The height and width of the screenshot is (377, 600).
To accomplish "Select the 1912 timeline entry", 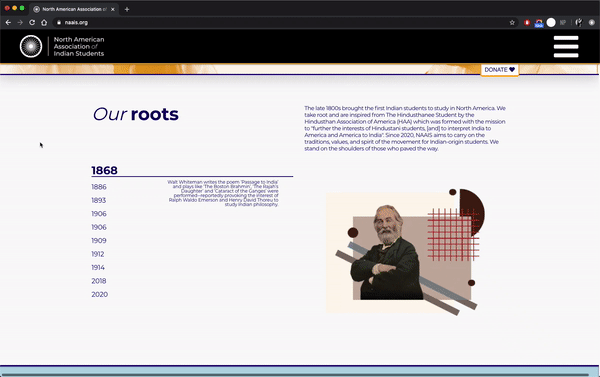I will 98,254.
